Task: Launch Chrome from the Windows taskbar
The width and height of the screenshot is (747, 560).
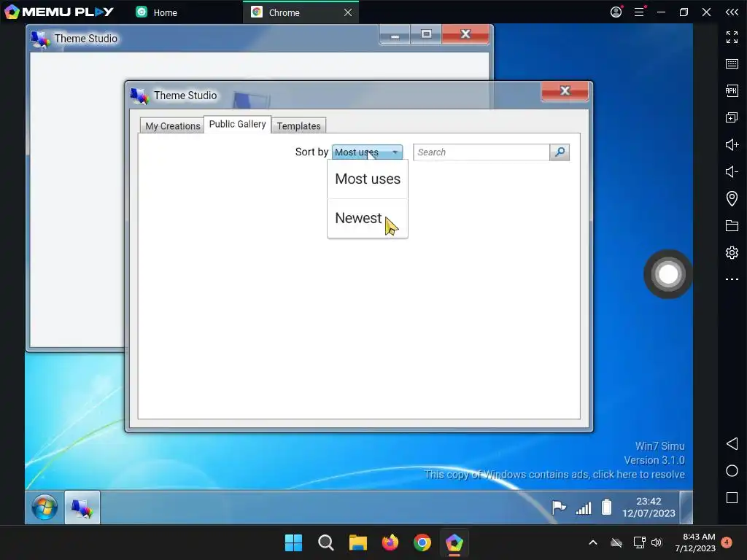Action: tap(422, 542)
